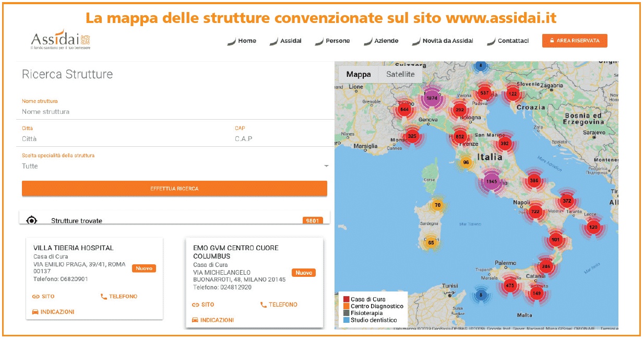This screenshot has height=339, width=644.
Task: Click the 325 map cluster
Action: (412, 136)
